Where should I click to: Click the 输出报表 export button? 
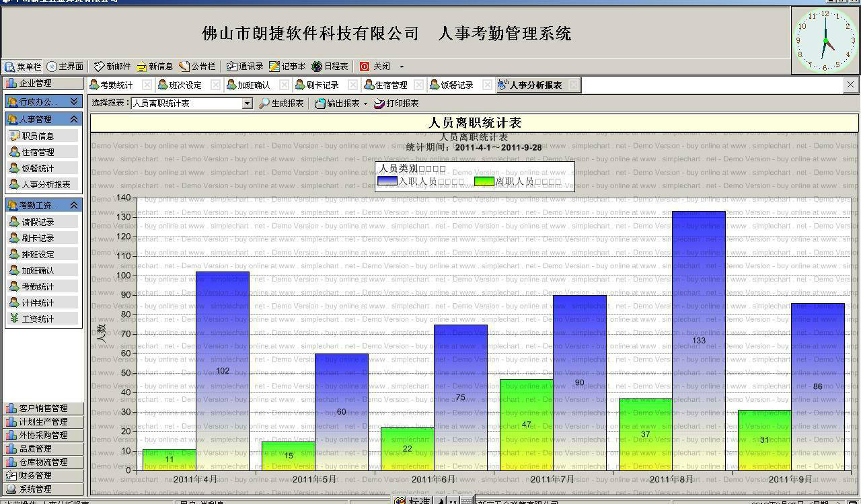point(338,103)
